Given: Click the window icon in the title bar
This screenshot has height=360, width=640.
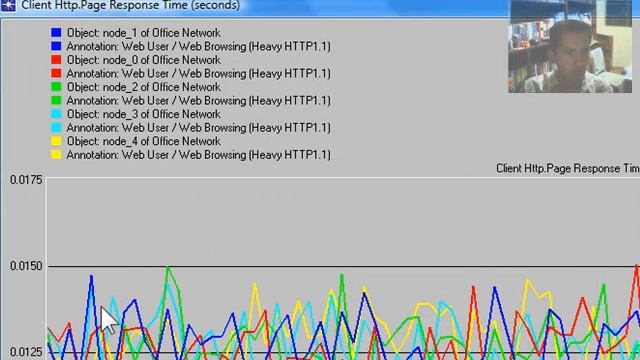Looking at the screenshot, I should [x=8, y=5].
